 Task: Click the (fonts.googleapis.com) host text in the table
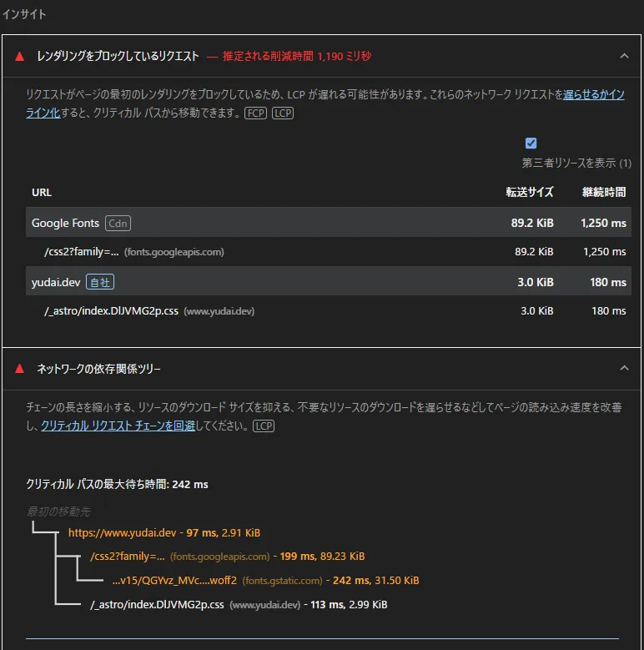[x=174, y=252]
